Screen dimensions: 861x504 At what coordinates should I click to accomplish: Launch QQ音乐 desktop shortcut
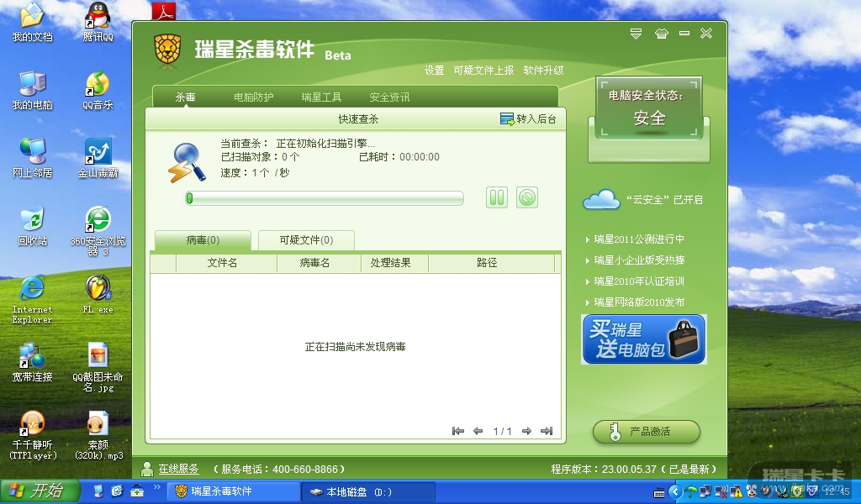(x=98, y=91)
